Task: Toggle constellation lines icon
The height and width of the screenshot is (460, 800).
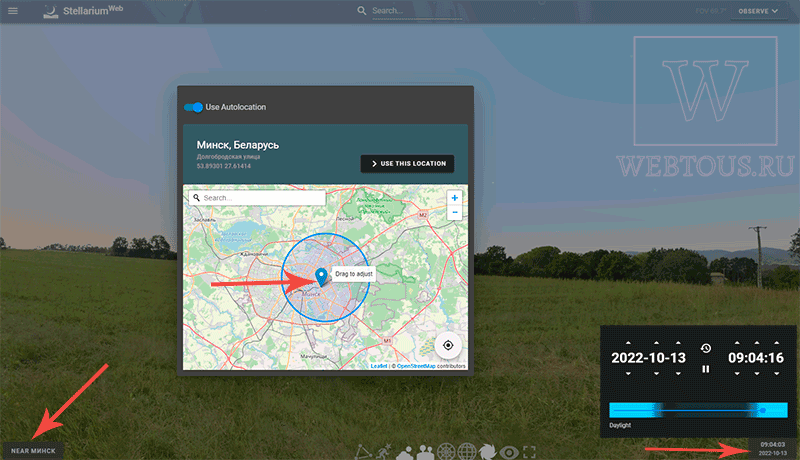Action: point(363,452)
